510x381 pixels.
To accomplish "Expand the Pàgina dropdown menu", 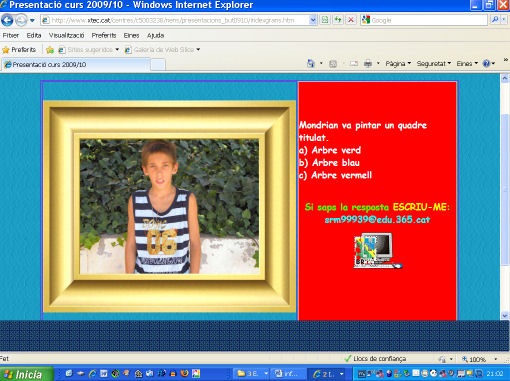I will pyautogui.click(x=398, y=63).
